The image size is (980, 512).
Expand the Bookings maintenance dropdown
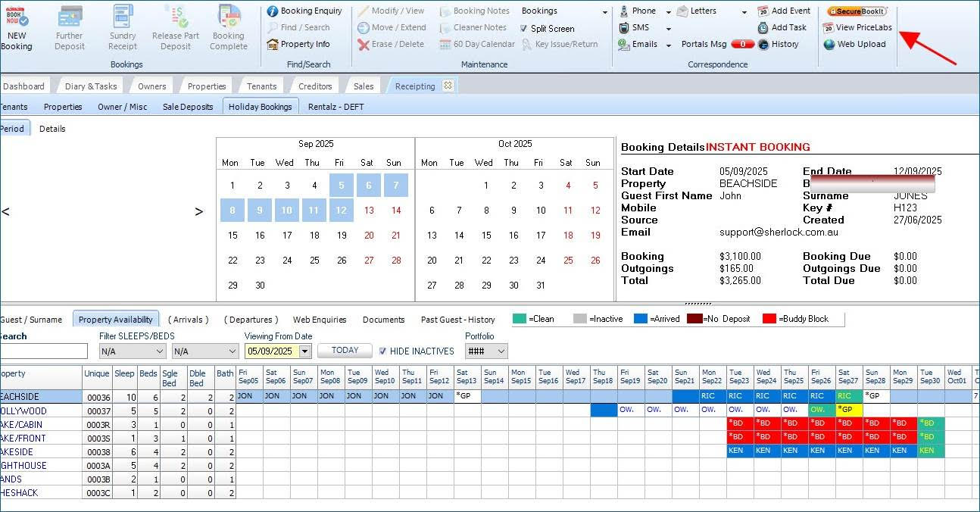[604, 12]
